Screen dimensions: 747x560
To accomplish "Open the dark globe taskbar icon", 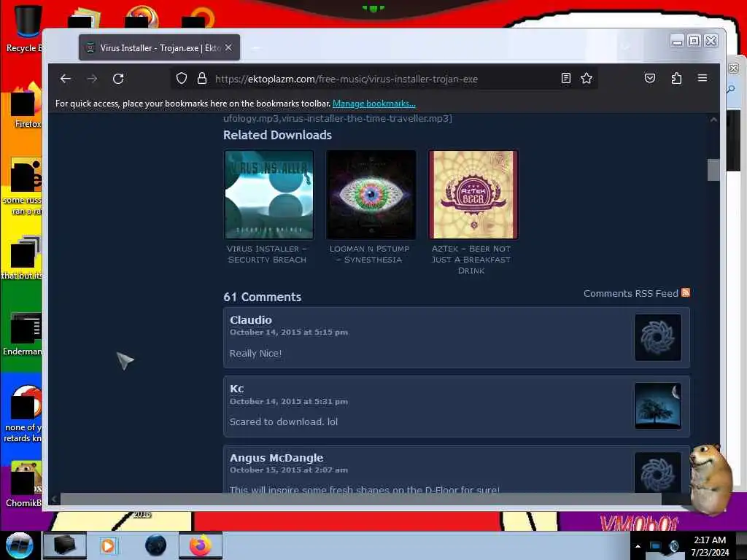I will [x=155, y=545].
